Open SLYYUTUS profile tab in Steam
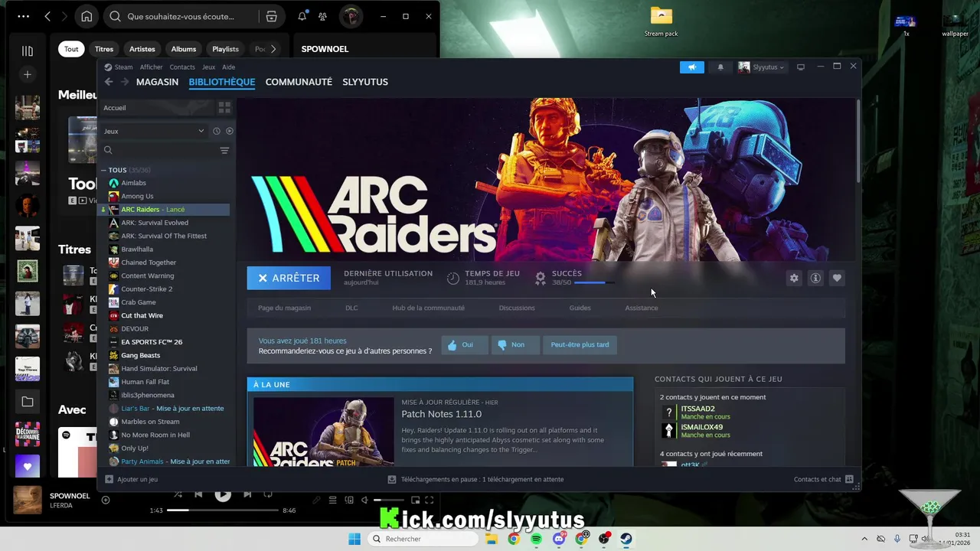The height and width of the screenshot is (551, 980). (x=365, y=82)
